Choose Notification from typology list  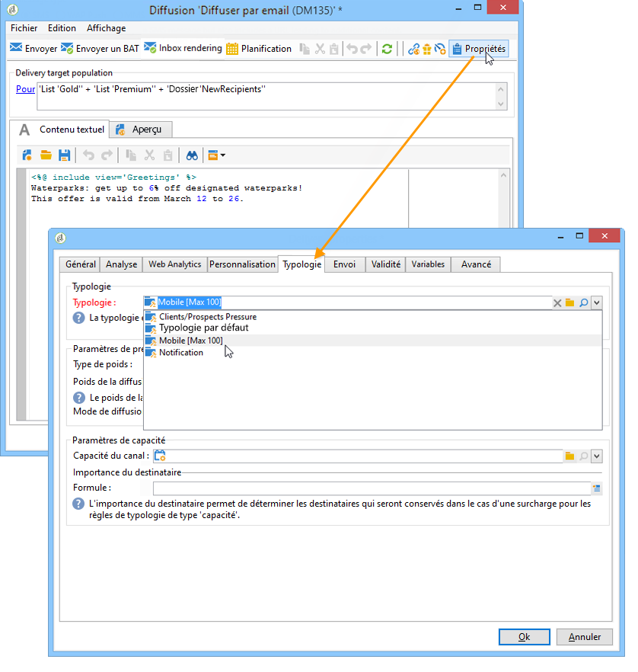pos(372,352)
